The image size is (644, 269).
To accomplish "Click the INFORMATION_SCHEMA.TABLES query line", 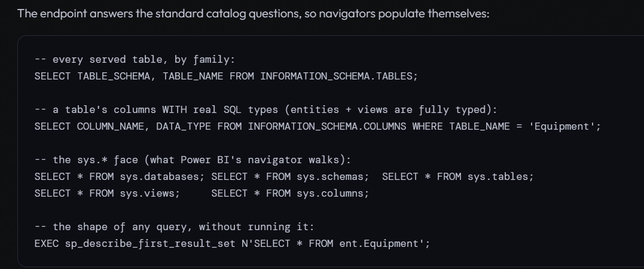I will pos(226,77).
